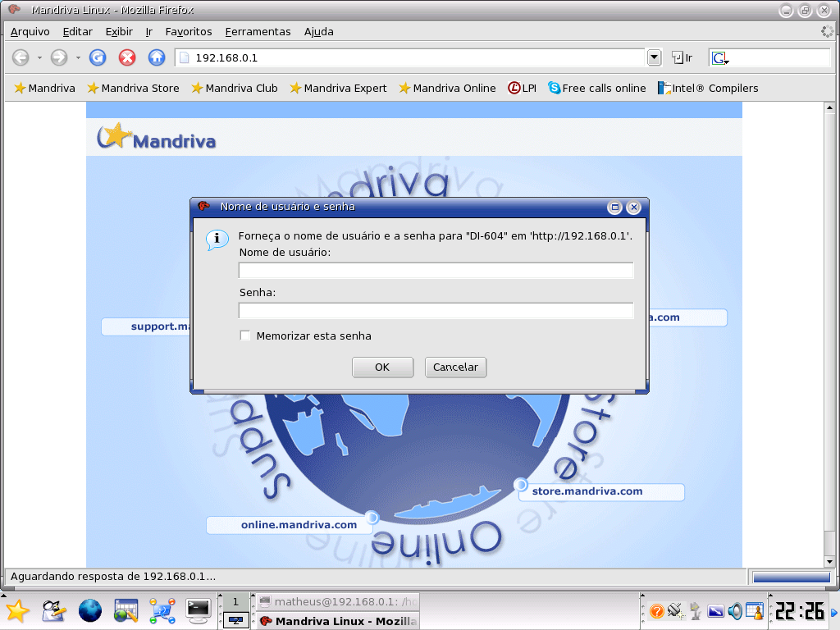Maximize the Nome de usuário e senha dialog
This screenshot has height=630, width=840.
(614, 208)
